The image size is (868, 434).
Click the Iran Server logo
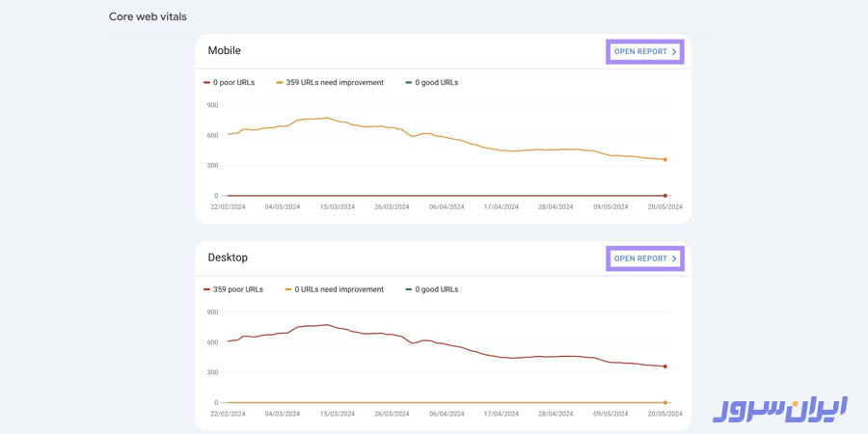(780, 408)
